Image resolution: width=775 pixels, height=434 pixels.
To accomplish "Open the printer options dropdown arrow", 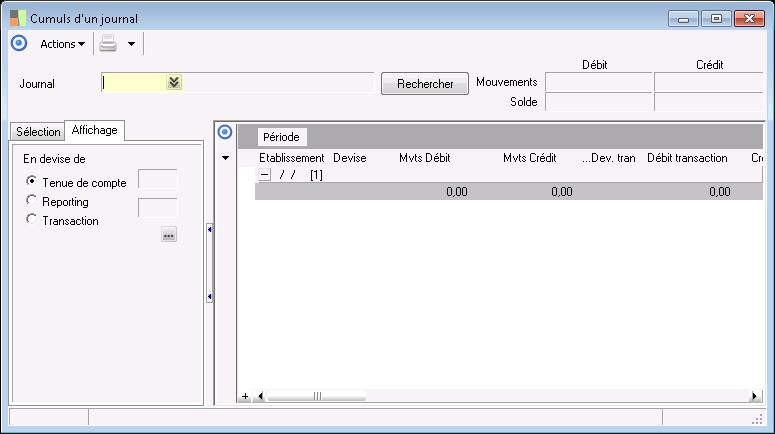I will pyautogui.click(x=131, y=44).
